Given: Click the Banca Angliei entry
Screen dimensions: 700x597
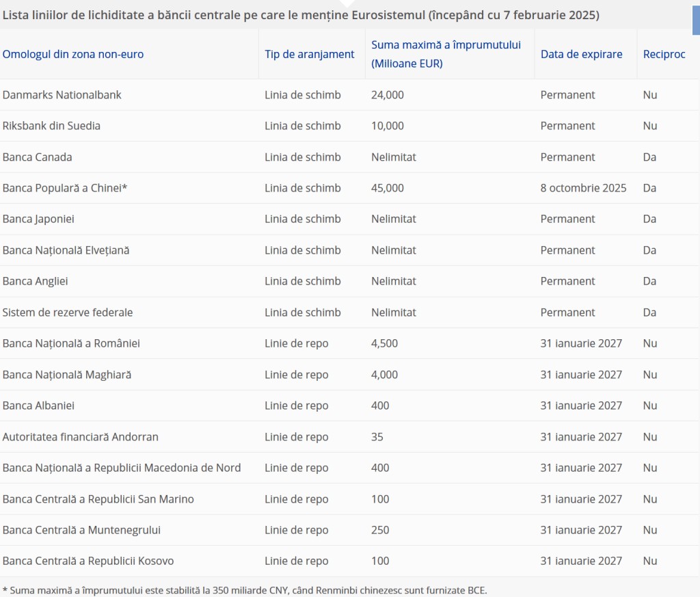Looking at the screenshot, I should 36,281.
